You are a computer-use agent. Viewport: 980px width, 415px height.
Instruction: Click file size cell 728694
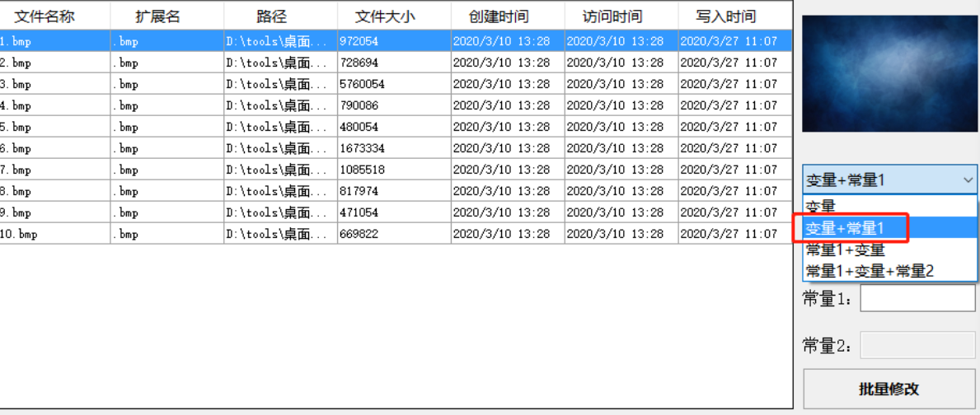tap(394, 63)
